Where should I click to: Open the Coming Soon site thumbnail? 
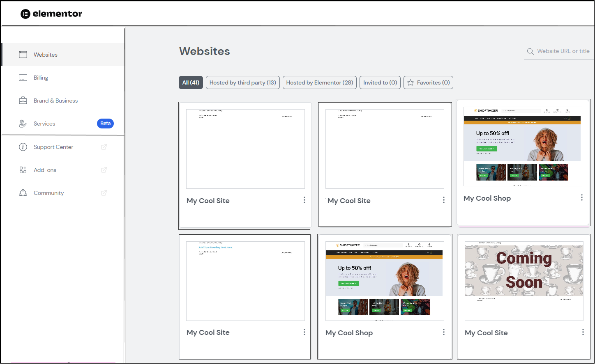click(524, 282)
